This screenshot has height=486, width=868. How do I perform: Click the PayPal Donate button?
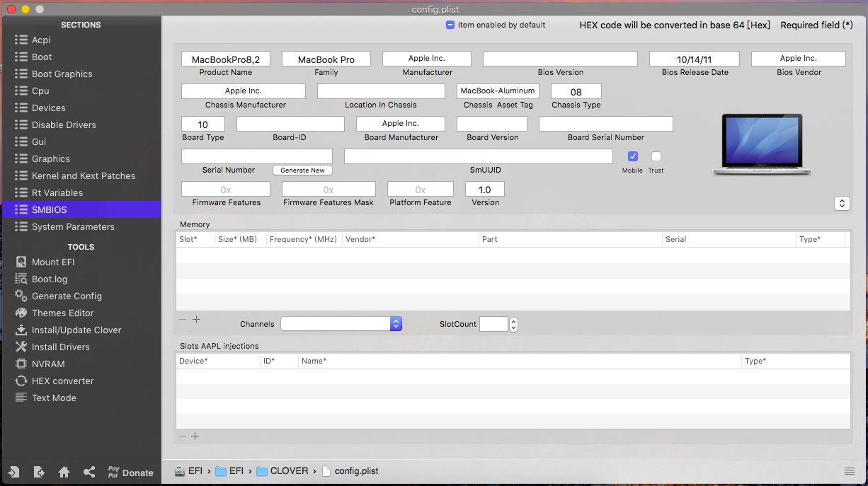[x=130, y=472]
